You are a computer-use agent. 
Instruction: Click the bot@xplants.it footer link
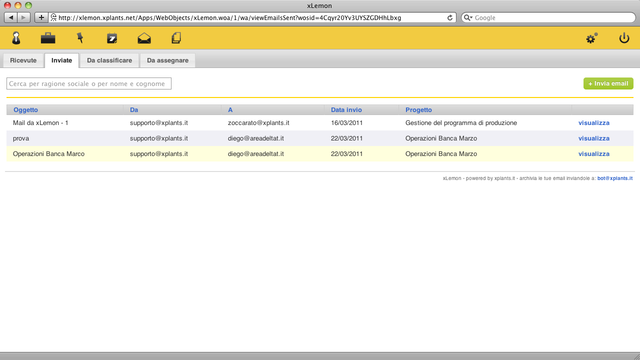click(615, 178)
